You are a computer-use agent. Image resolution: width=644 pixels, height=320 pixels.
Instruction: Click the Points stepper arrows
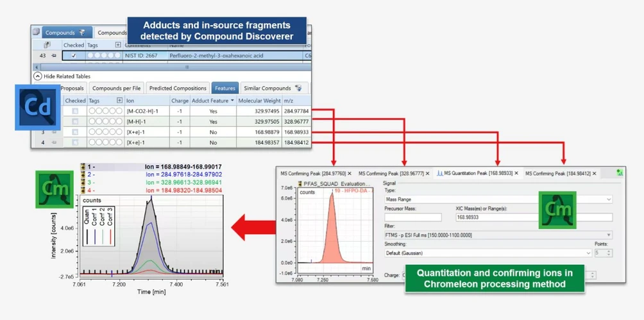click(x=609, y=253)
